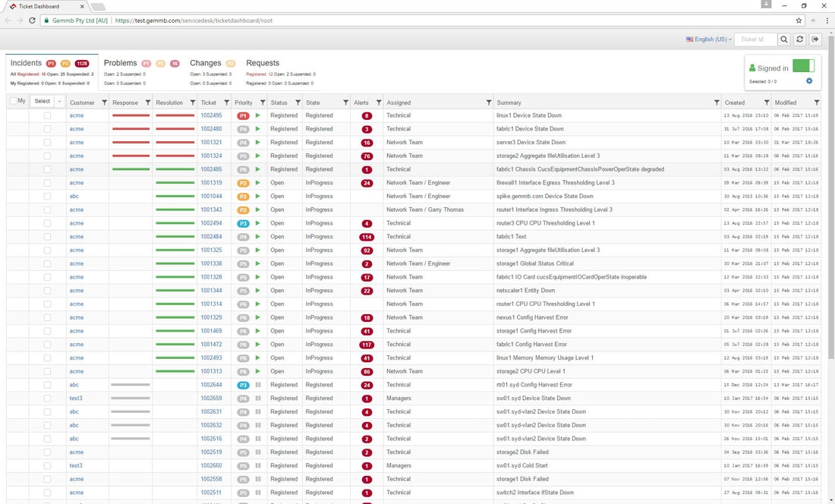Click grey Response SLA bar of ticket 1002644
835x504 pixels.
131,385
